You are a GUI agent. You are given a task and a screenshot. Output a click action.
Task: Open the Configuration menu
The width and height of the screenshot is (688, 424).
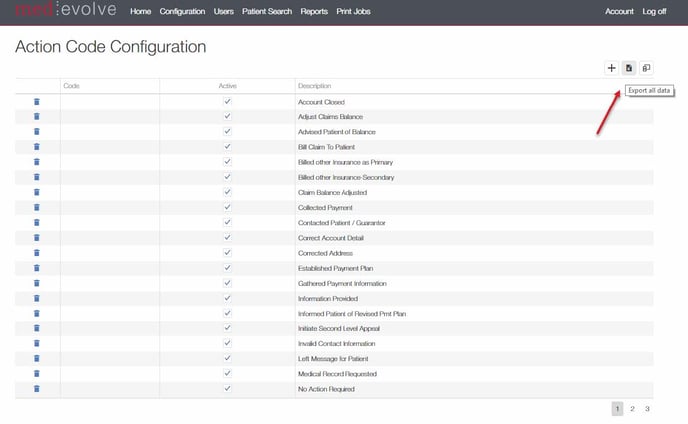[182, 11]
